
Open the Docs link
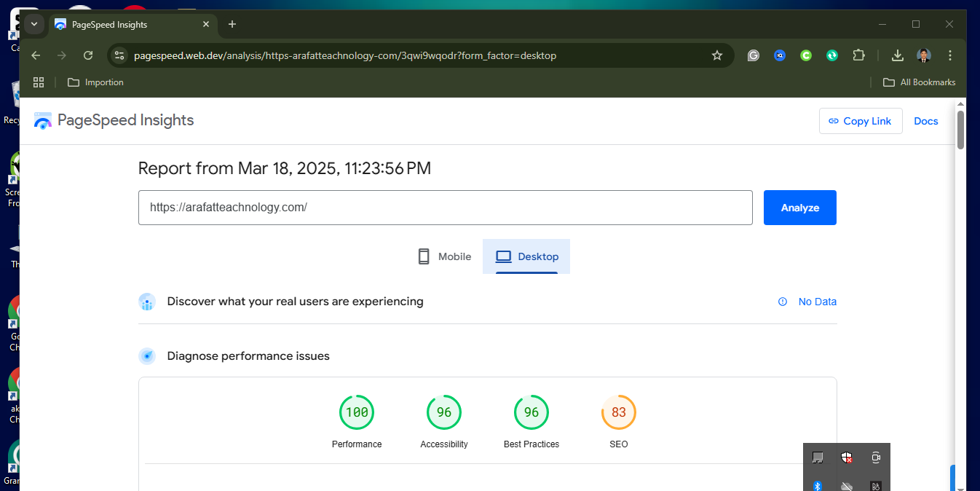(x=925, y=121)
